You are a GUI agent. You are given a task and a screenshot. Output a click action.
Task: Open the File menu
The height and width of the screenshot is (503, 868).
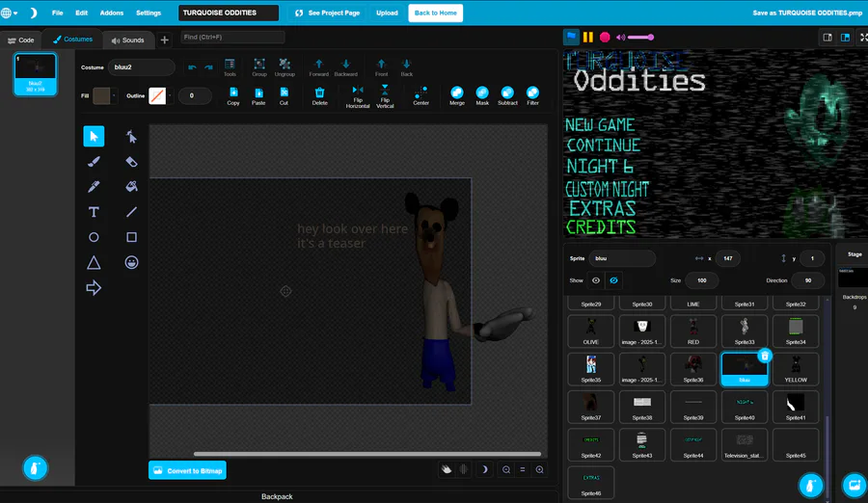[57, 13]
